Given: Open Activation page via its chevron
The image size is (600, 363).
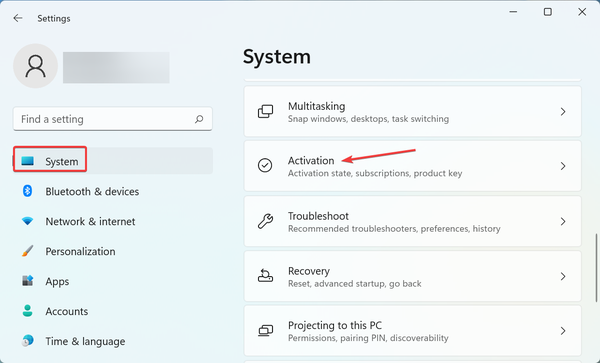Looking at the screenshot, I should 563,166.
